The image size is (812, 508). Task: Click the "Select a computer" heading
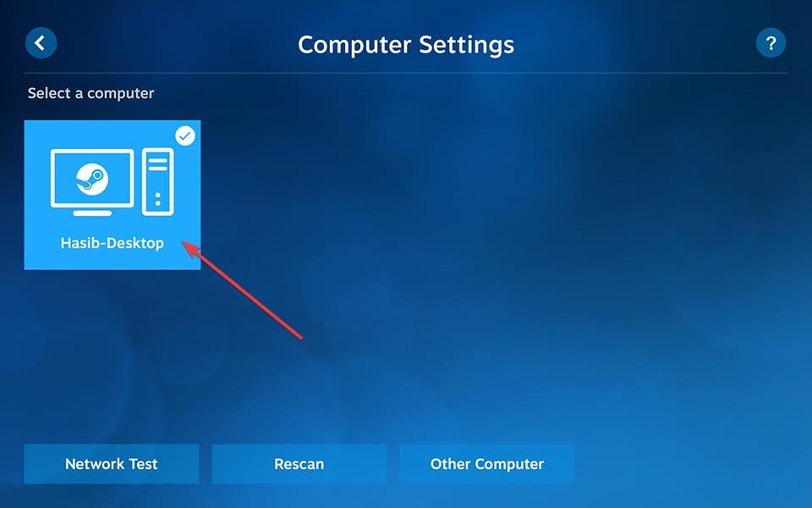(91, 93)
